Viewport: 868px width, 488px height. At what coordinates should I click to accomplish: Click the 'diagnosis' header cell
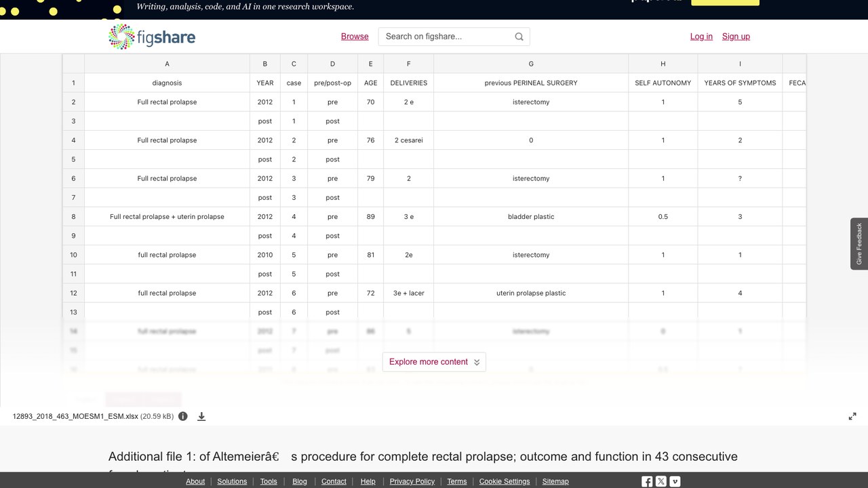coord(167,83)
